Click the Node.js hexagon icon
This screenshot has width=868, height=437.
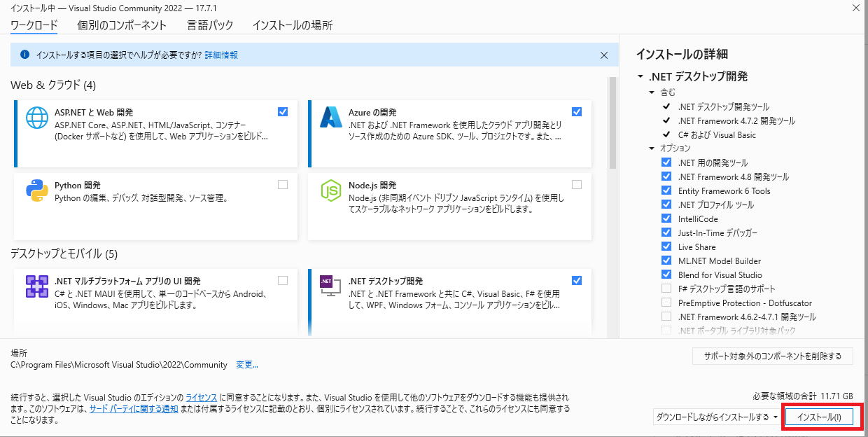[x=330, y=190]
